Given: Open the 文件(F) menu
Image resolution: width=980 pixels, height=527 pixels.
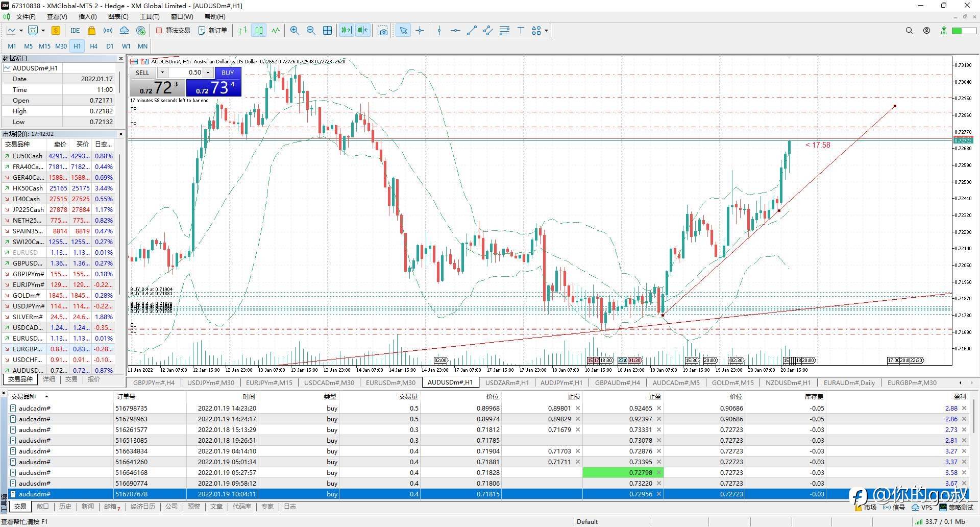Looking at the screenshot, I should (x=26, y=16).
